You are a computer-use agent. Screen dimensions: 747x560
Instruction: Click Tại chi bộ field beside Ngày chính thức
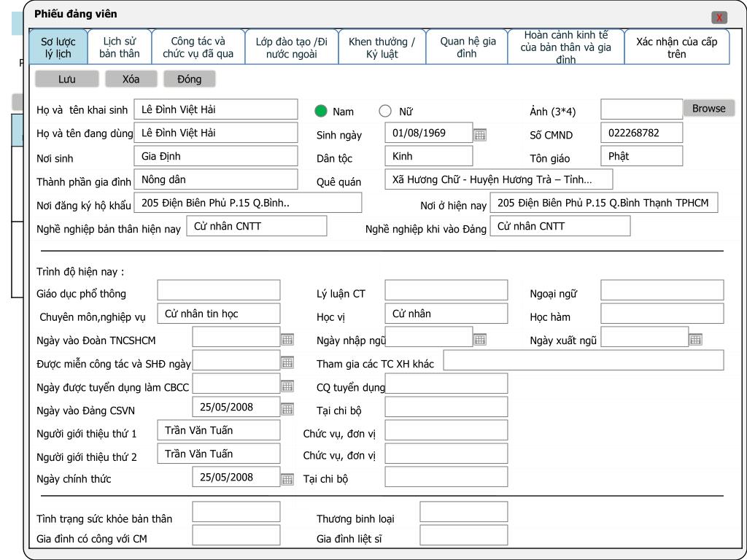click(x=446, y=477)
